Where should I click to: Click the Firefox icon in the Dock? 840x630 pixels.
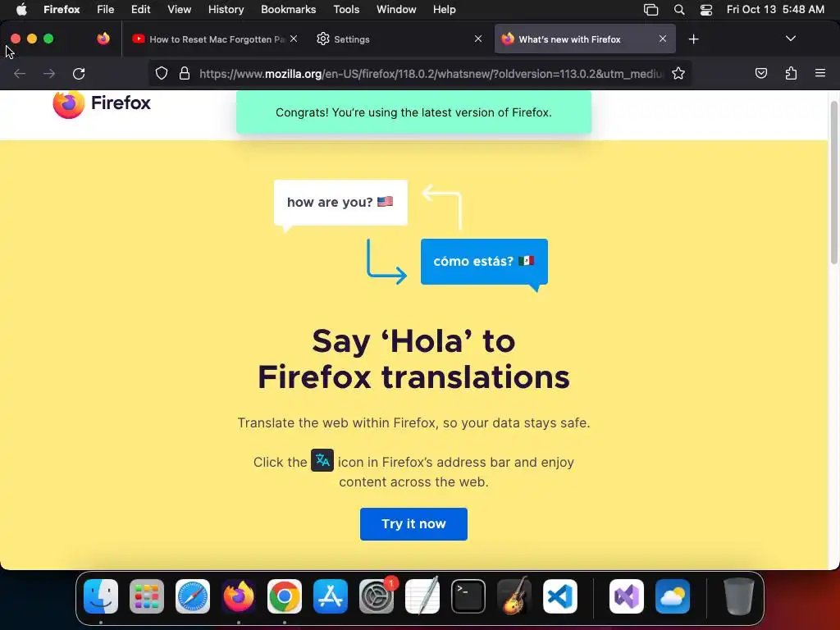[239, 596]
